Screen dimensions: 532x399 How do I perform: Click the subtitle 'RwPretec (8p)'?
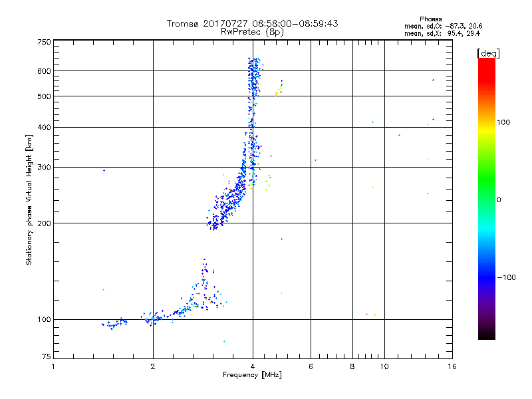[x=252, y=32]
